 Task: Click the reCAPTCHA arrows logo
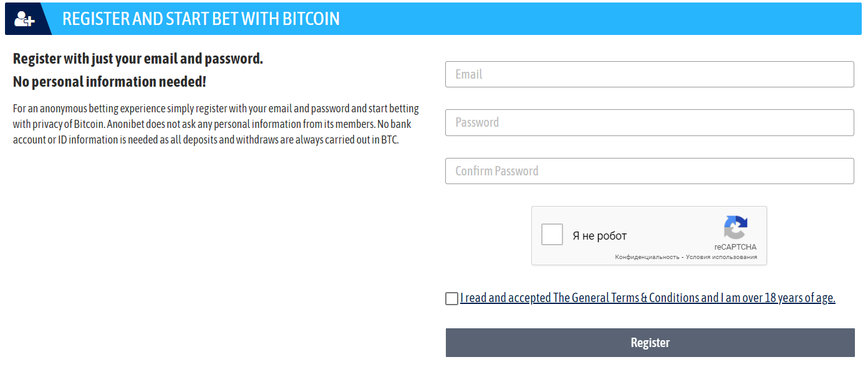[736, 228]
